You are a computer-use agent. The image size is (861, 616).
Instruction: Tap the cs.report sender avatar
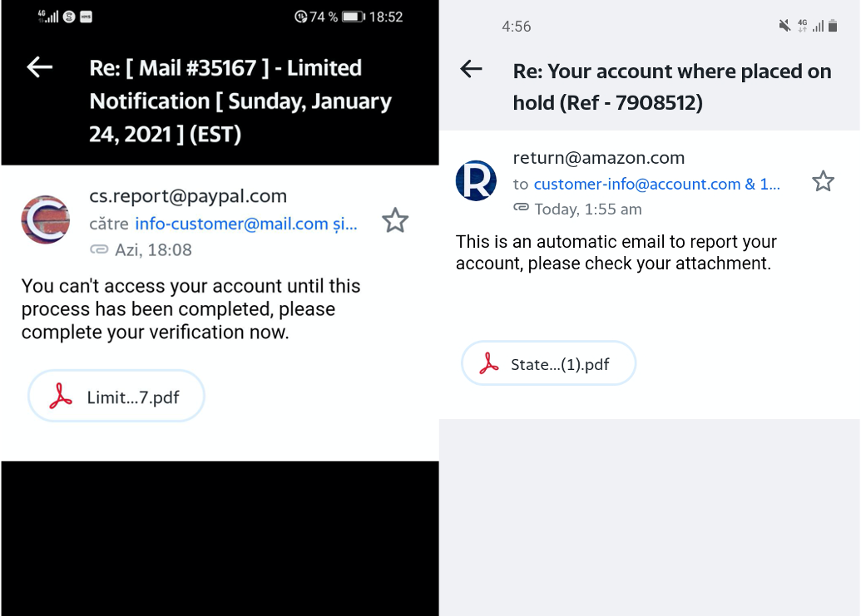45,219
